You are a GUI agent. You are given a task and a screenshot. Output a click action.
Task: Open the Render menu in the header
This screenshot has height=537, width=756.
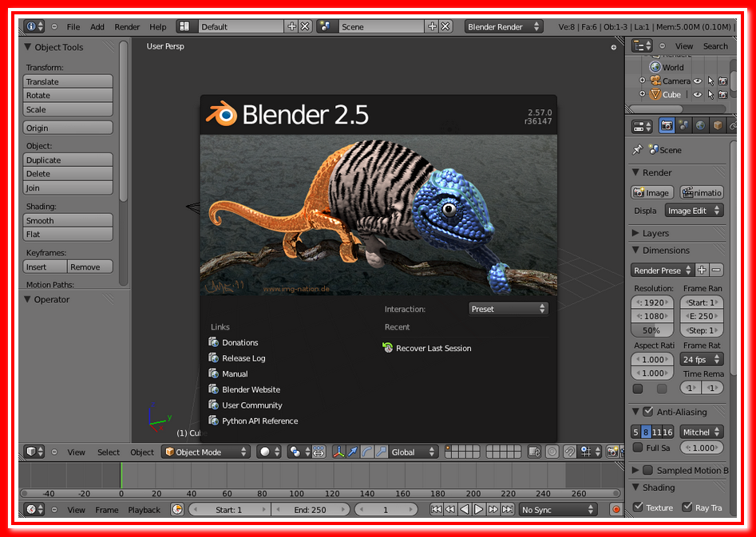click(x=127, y=26)
